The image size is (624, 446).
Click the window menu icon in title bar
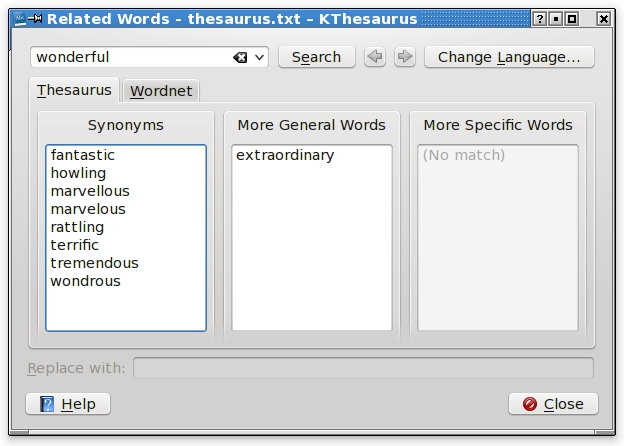coord(19,18)
